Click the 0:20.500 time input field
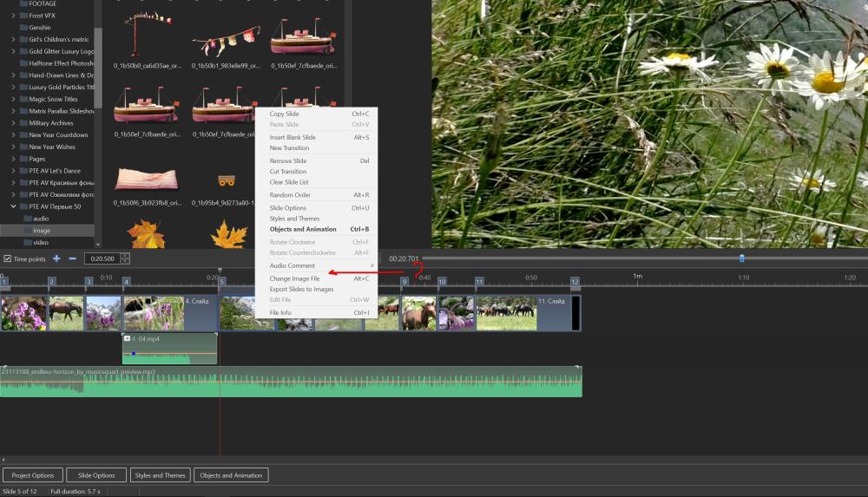Image resolution: width=868 pixels, height=497 pixels. pyautogui.click(x=102, y=258)
